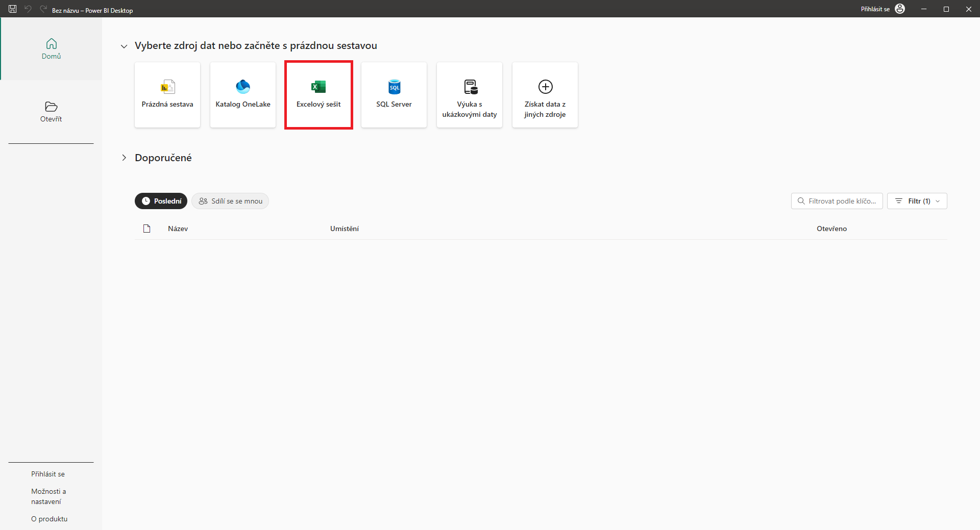Viewport: 980px width, 530px height.
Task: Activate the Poslední filter toggle
Action: point(161,200)
